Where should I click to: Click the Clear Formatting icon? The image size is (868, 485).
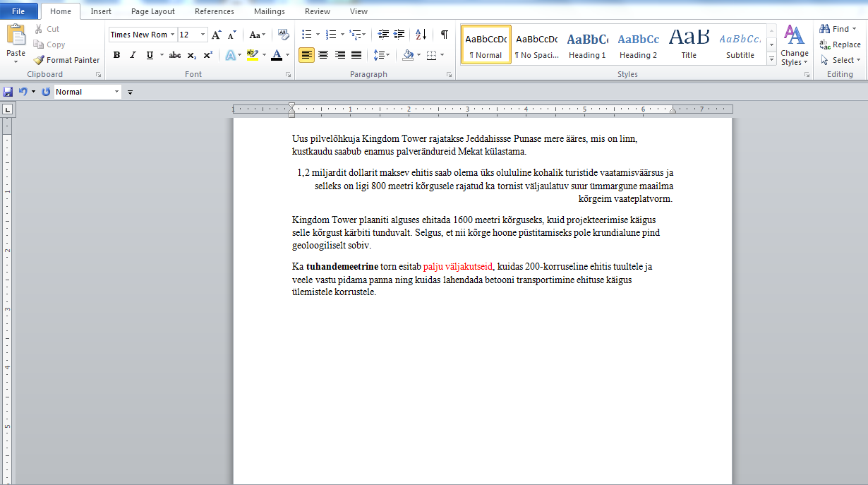coord(284,35)
